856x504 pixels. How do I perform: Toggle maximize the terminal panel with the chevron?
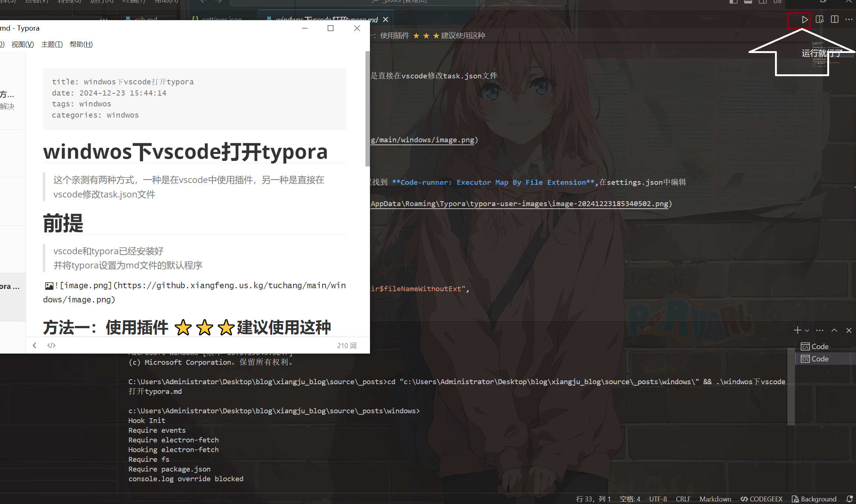click(x=834, y=330)
